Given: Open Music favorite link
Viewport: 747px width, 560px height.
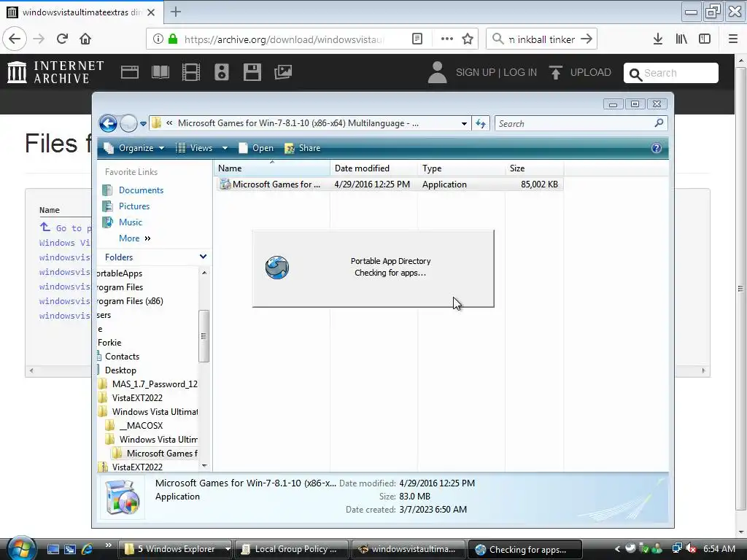Looking at the screenshot, I should (x=130, y=222).
